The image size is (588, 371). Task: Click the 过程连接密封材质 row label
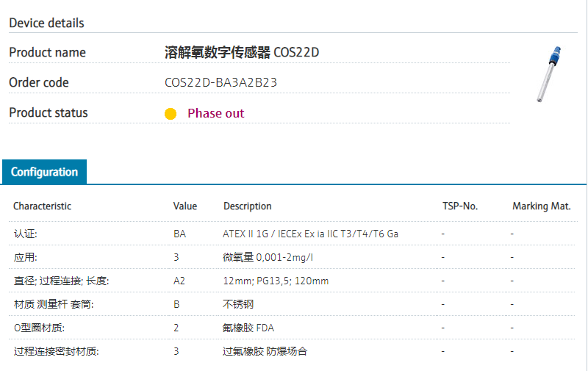tap(56, 351)
